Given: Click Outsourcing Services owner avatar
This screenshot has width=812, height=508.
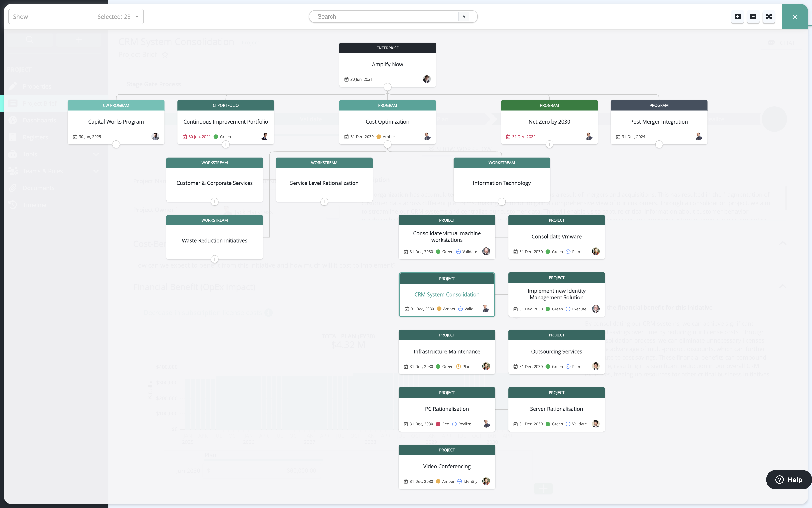Looking at the screenshot, I should (596, 366).
